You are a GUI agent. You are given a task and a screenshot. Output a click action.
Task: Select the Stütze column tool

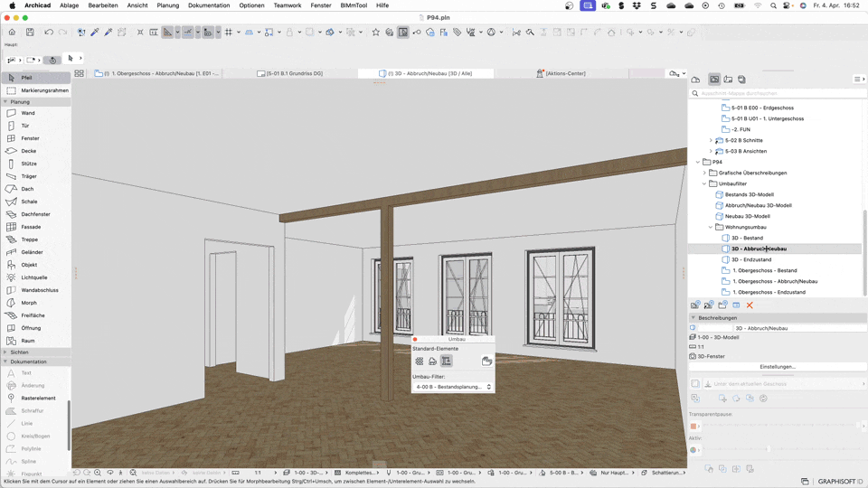[x=36, y=164]
